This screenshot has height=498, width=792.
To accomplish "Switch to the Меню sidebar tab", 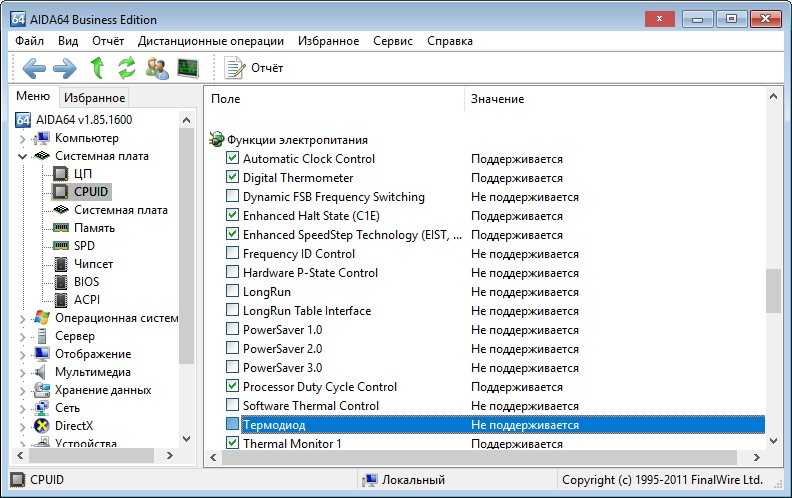I will pyautogui.click(x=33, y=96).
